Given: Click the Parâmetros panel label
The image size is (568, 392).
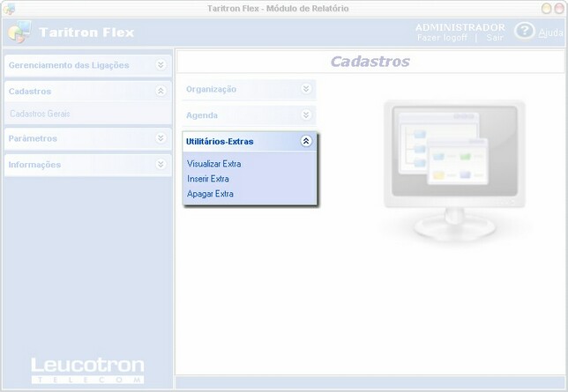Looking at the screenshot, I should pyautogui.click(x=33, y=138).
